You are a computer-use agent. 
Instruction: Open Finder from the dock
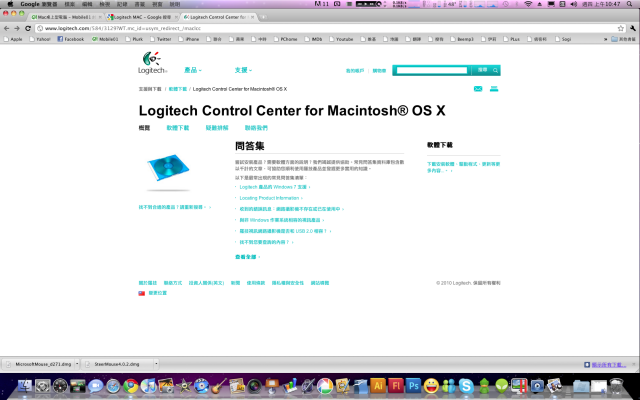[x=24, y=385]
